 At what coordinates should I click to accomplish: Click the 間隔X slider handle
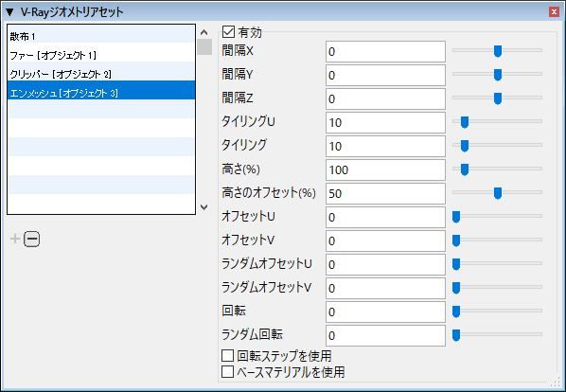(x=498, y=51)
